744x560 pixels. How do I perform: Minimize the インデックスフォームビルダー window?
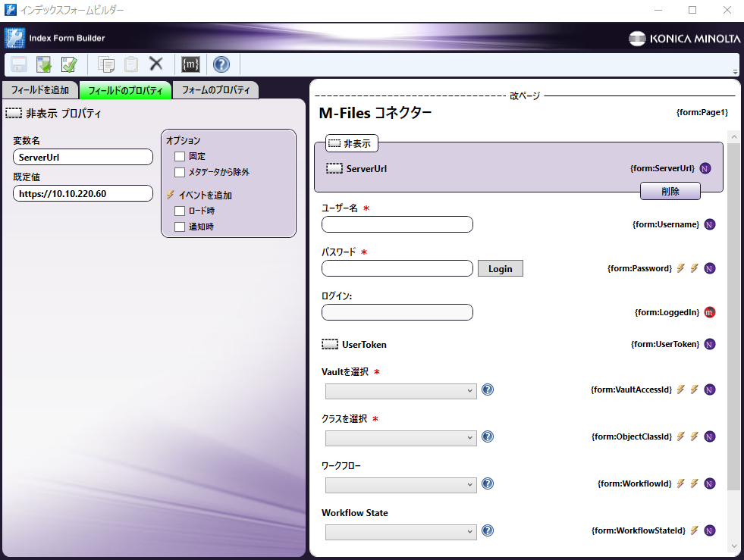pyautogui.click(x=658, y=10)
